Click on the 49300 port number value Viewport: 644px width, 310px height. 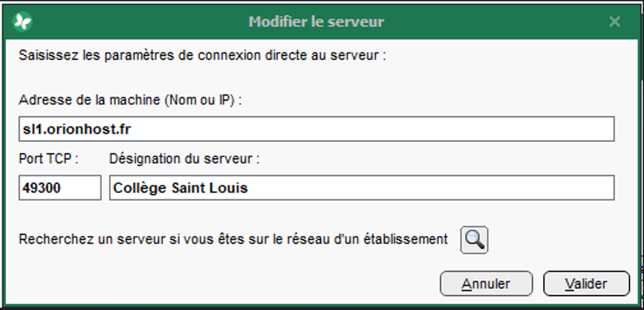tap(41, 188)
